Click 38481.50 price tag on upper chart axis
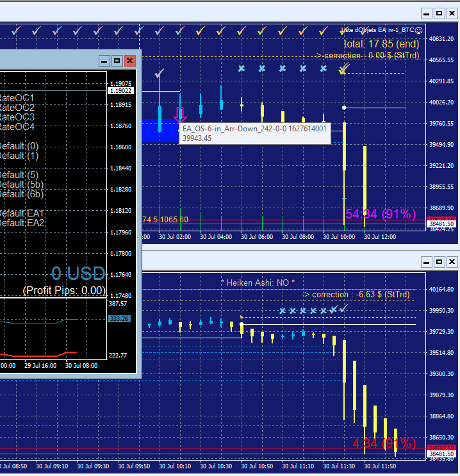The width and height of the screenshot is (460, 476). [x=441, y=224]
